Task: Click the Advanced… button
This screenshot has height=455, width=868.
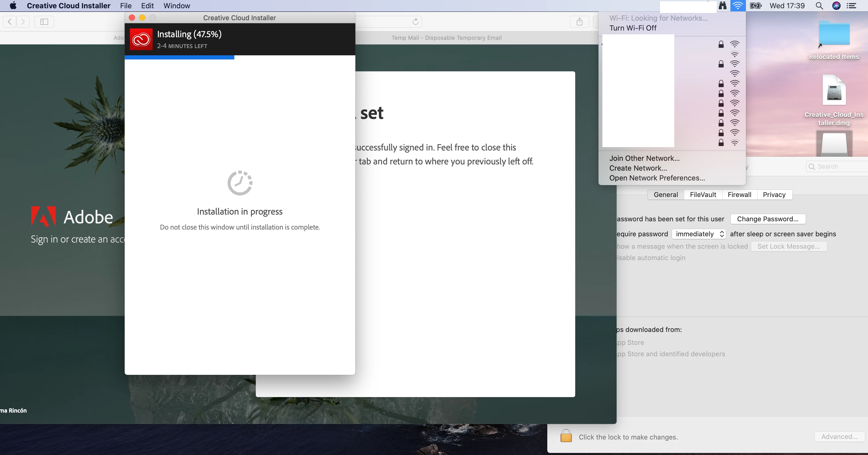Action: point(839,437)
